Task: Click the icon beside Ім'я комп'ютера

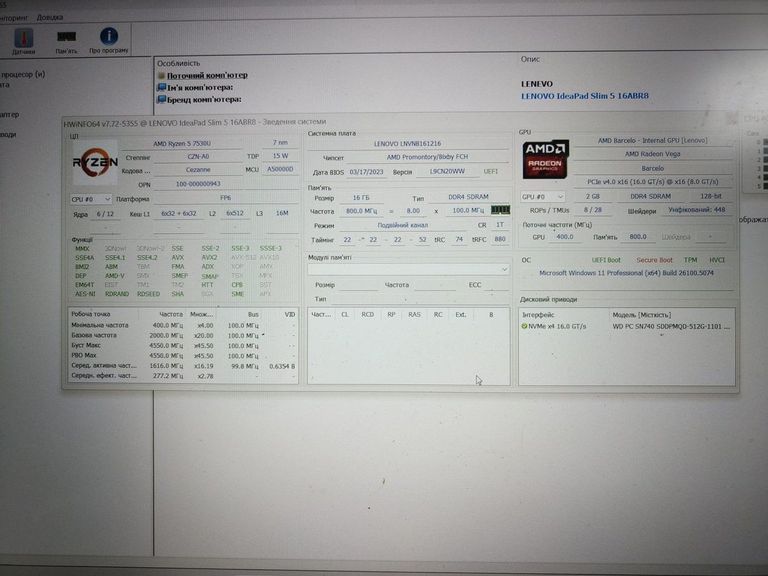Action: click(161, 87)
